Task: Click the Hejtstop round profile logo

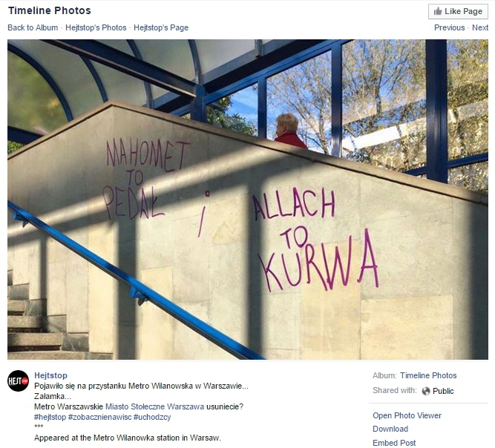Action: 19,381
